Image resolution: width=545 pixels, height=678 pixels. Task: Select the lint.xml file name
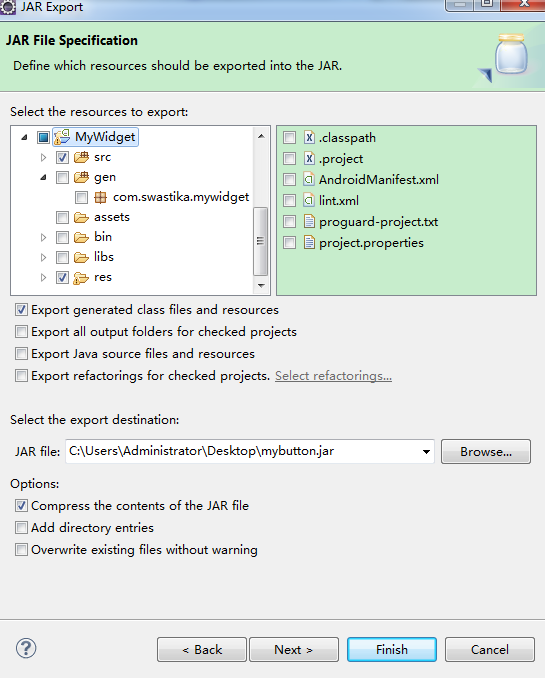pos(339,201)
